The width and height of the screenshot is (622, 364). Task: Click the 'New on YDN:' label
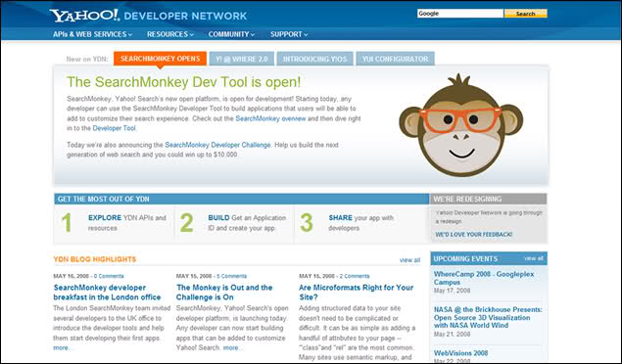click(x=87, y=59)
